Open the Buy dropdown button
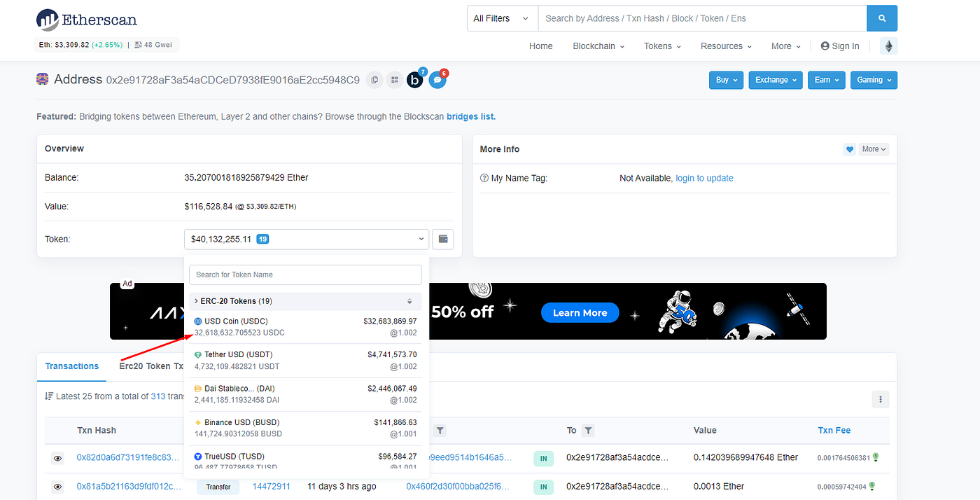Screen dimensions: 980x500 point(726,80)
